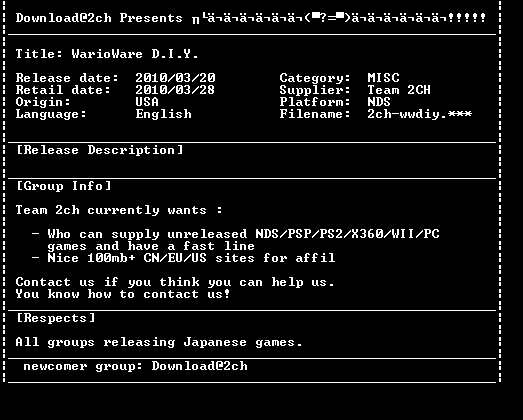This screenshot has height=420, width=523.
Task: Click the Language value 'English'
Action: click(163, 114)
